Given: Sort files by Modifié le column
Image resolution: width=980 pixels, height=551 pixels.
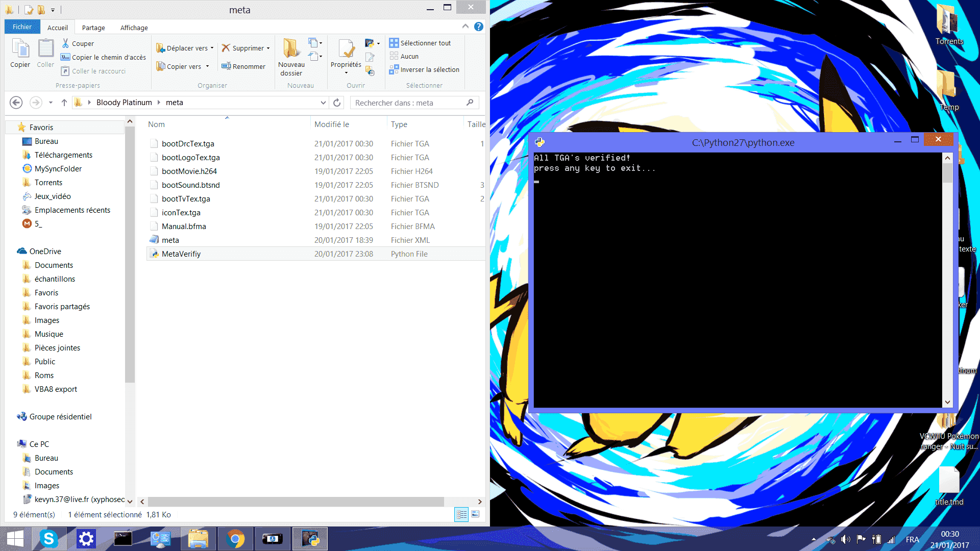Looking at the screenshot, I should pos(332,124).
